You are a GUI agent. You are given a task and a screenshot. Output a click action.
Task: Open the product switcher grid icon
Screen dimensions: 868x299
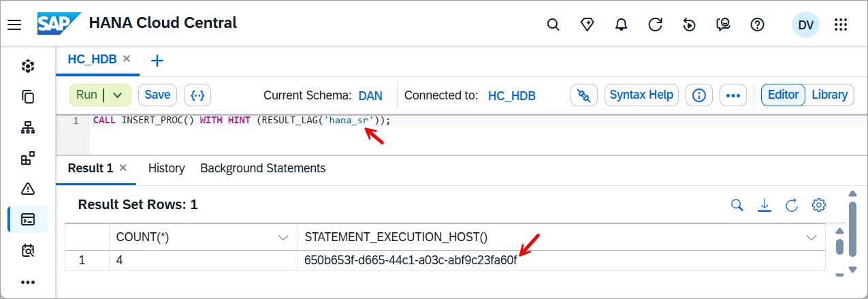point(841,25)
